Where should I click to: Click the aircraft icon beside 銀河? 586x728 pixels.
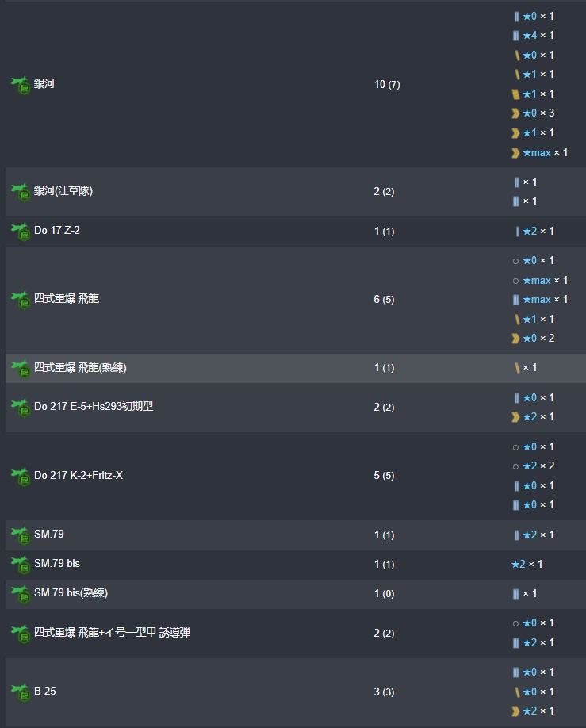(x=20, y=84)
